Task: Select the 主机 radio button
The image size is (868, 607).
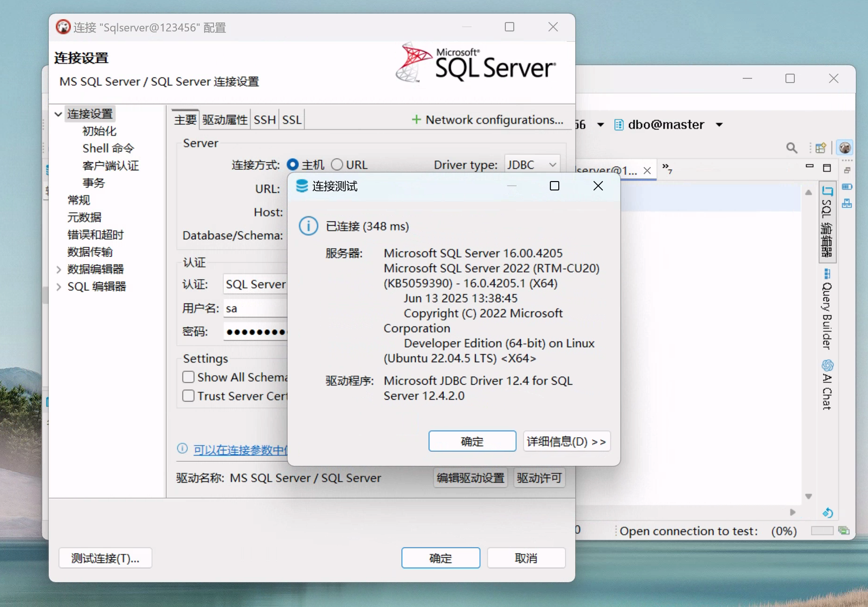Action: click(292, 165)
